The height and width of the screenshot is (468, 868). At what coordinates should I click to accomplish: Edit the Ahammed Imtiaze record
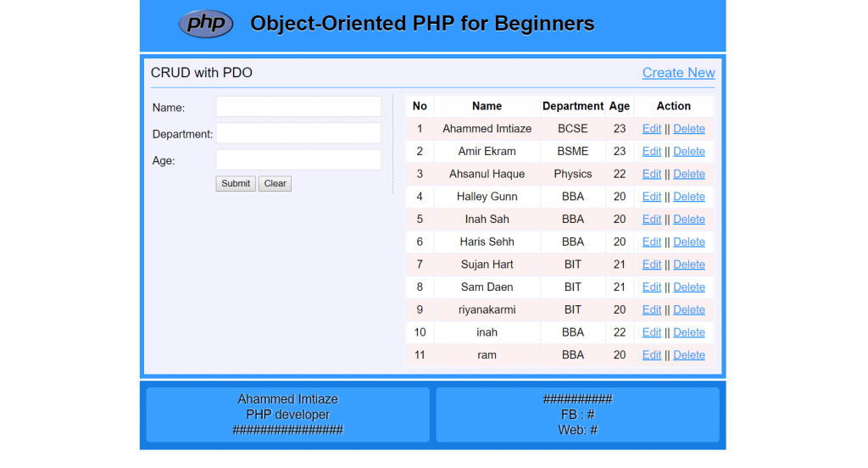pos(652,129)
